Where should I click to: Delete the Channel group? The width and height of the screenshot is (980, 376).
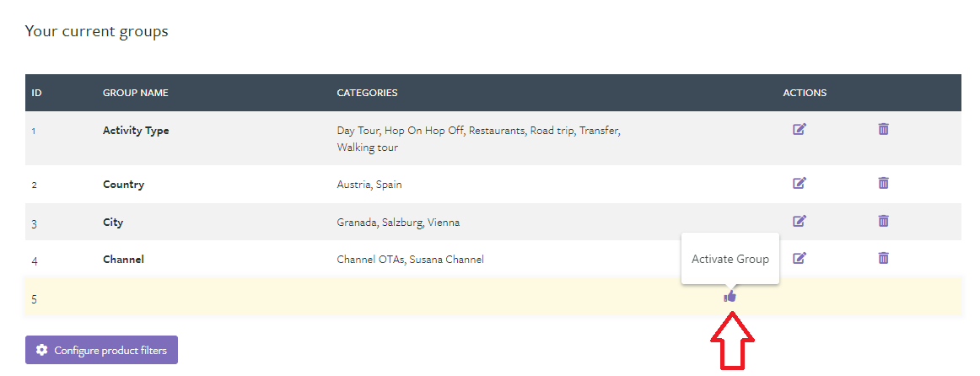883,258
